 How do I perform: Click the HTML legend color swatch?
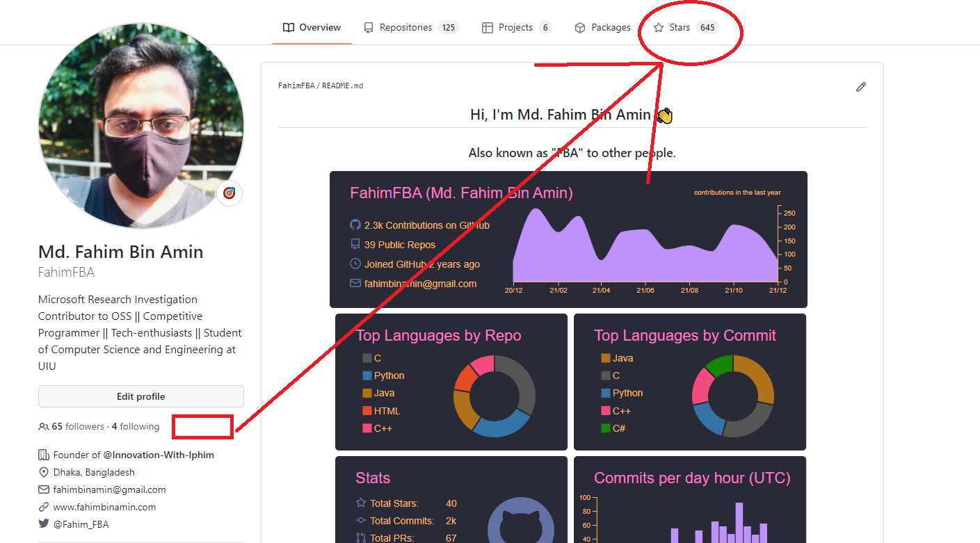[367, 411]
